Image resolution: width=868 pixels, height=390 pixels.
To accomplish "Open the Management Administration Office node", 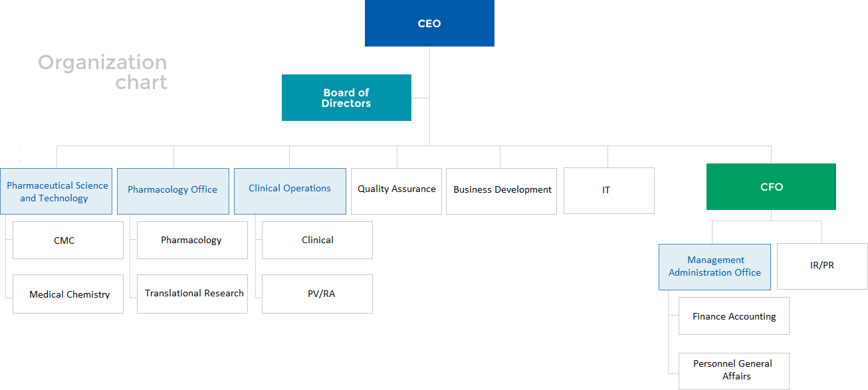I will [x=714, y=266].
